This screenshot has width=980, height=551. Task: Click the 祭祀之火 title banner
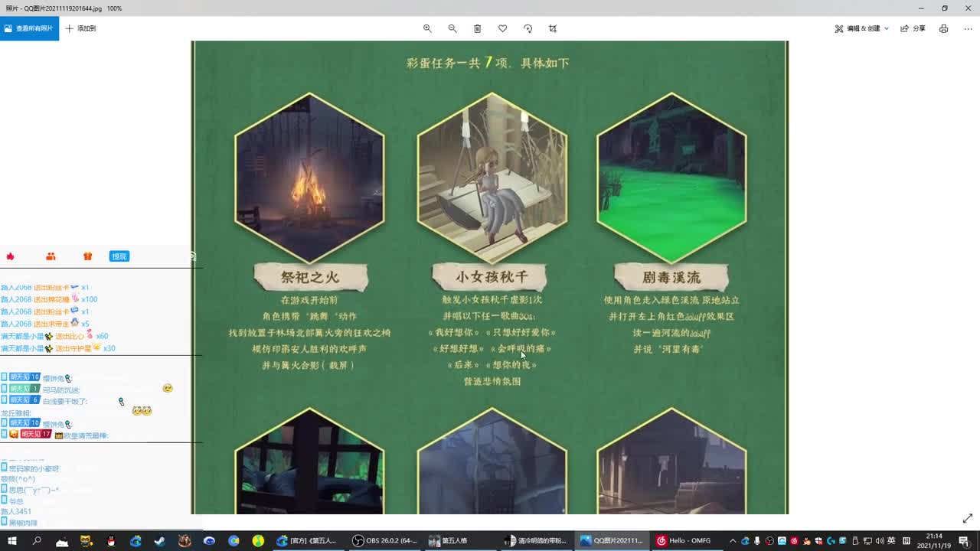[x=310, y=277]
